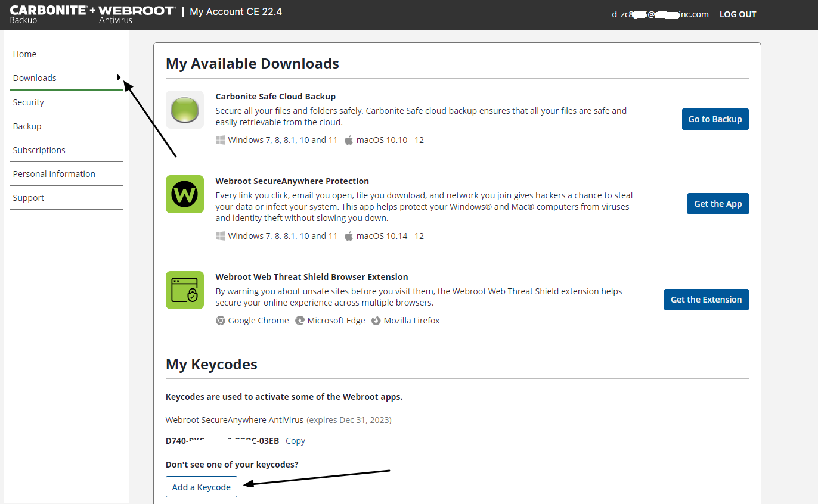818x504 pixels.
Task: Click the Windows logo under Carbonite Backup
Action: [x=221, y=140]
